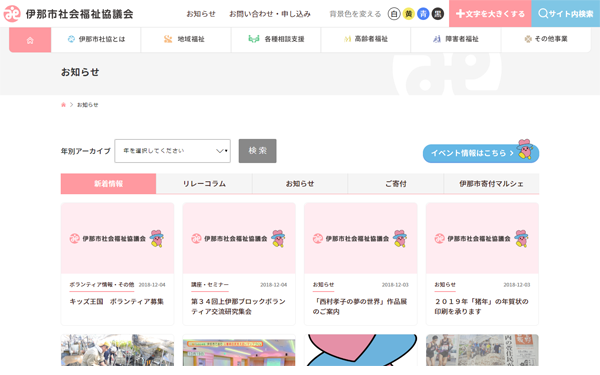
Task: Click 文字を大きくする enlarge text button
Action: click(490, 14)
